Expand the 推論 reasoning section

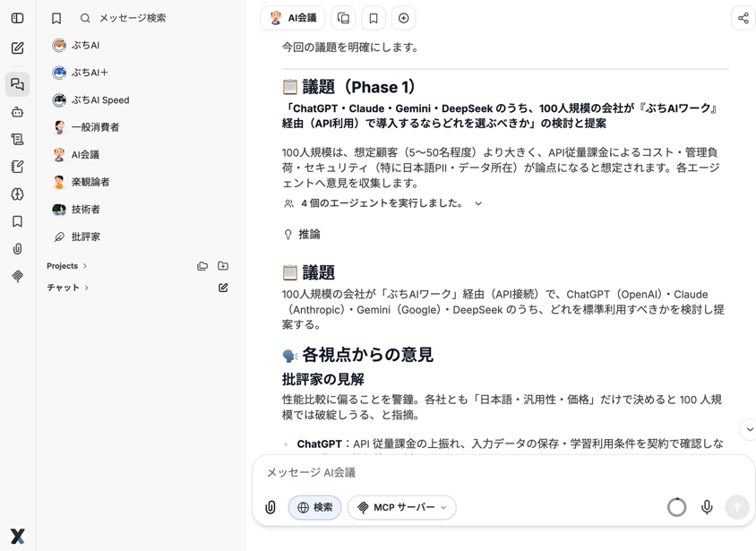[x=302, y=234]
